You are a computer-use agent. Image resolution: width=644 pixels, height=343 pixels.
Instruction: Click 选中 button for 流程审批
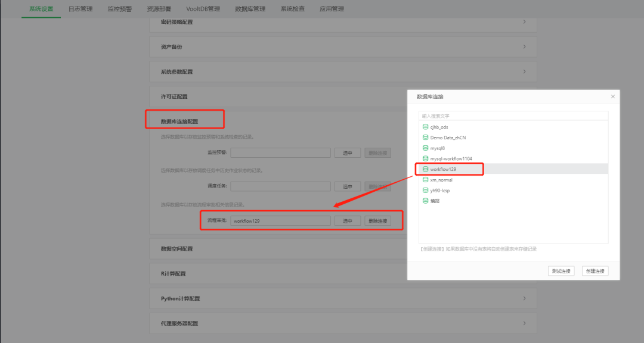348,221
